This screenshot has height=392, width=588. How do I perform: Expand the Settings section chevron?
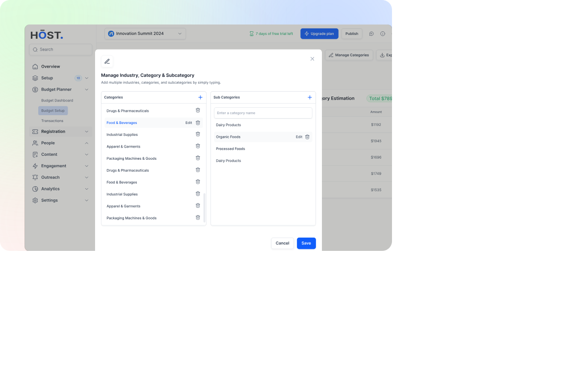(x=87, y=200)
